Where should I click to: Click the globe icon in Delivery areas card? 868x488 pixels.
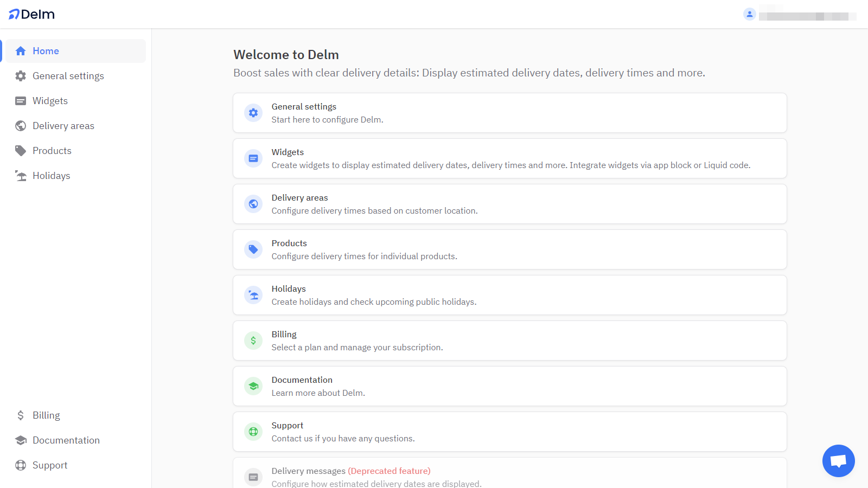click(253, 204)
